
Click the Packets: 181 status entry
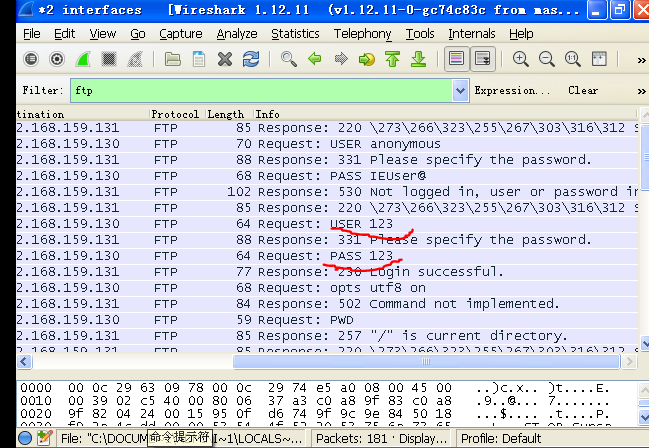pos(381,438)
